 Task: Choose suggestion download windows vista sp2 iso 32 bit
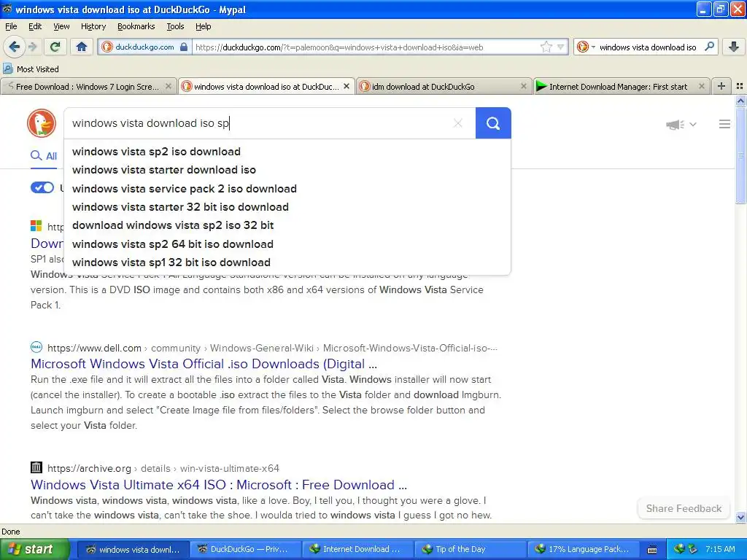(x=287, y=225)
